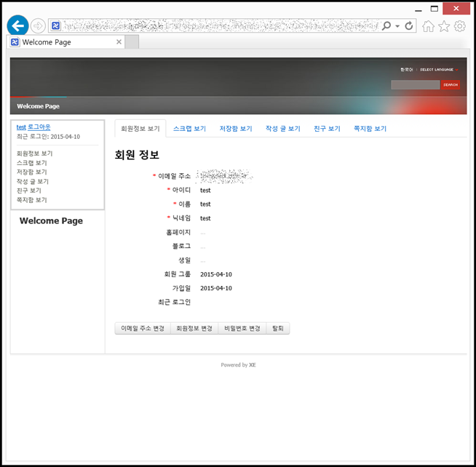Click the 이메일 주소 변경 button
Image resolution: width=476 pixels, height=467 pixels.
coord(143,328)
